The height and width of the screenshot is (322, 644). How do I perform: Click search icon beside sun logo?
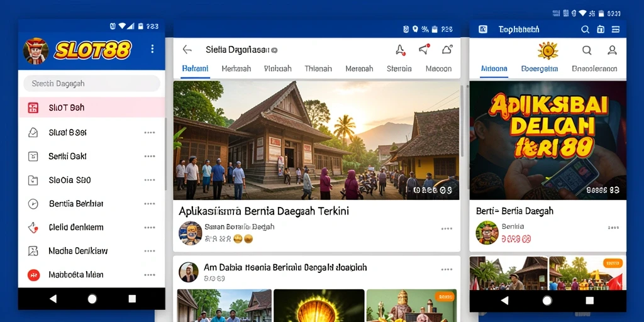(587, 50)
